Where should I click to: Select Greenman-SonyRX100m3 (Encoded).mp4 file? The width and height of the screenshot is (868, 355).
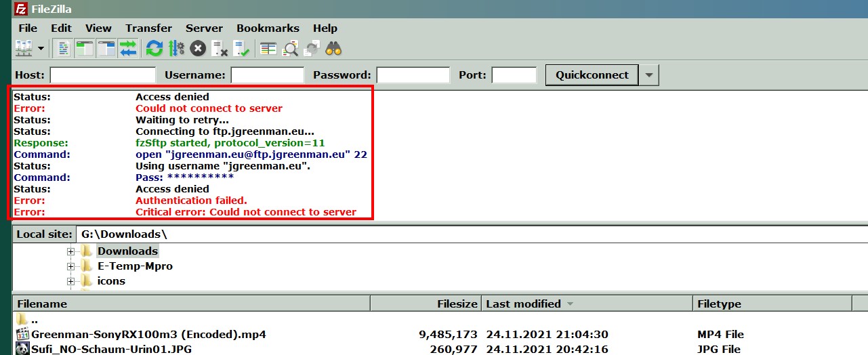pyautogui.click(x=148, y=335)
